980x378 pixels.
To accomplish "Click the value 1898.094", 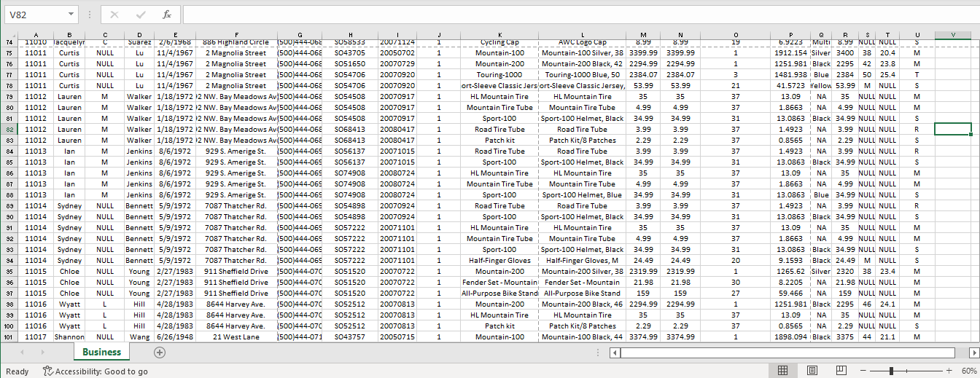I will coord(790,336).
